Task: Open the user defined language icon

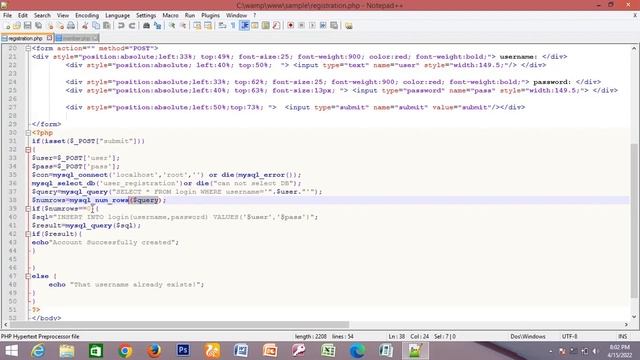Action: pyautogui.click(x=255, y=26)
